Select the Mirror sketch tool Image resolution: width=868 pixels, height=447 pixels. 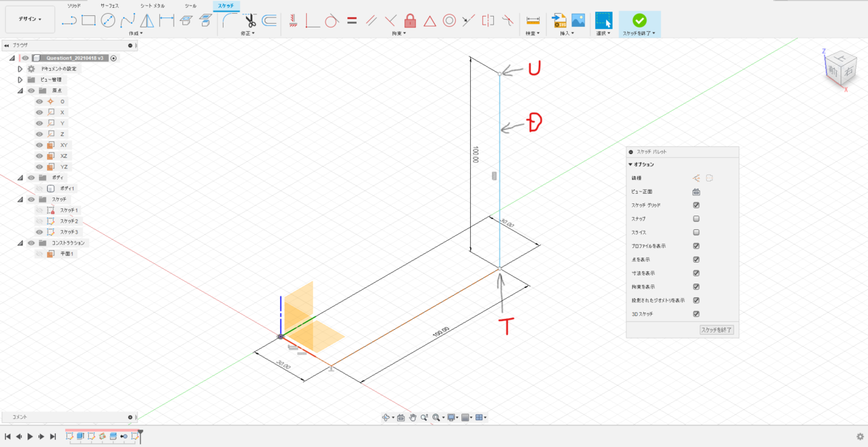[x=147, y=20]
